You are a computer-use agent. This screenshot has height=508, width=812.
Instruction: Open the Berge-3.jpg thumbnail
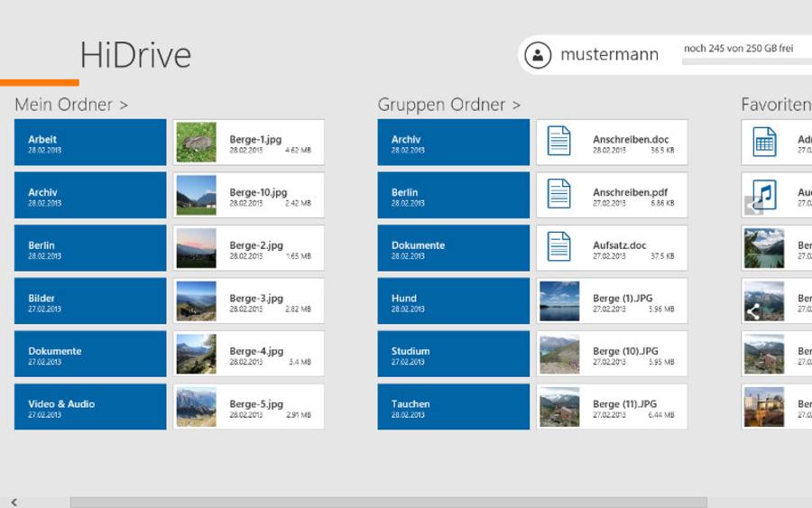[x=197, y=300]
